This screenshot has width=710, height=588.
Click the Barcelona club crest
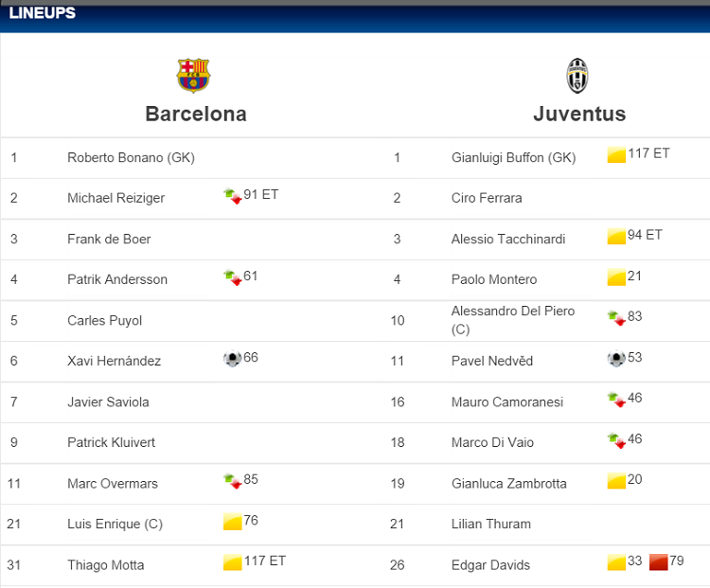click(194, 75)
